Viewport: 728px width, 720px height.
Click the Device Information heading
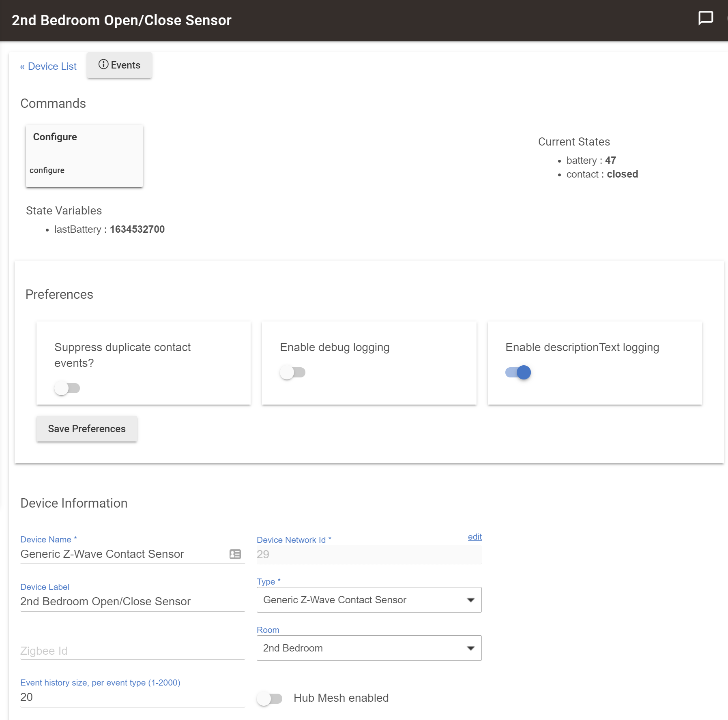coord(74,503)
